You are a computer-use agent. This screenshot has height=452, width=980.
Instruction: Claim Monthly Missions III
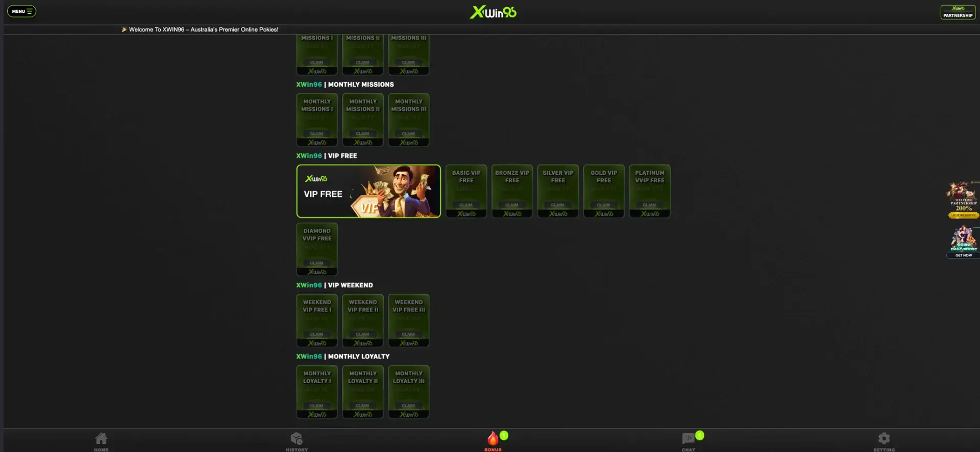[409, 134]
